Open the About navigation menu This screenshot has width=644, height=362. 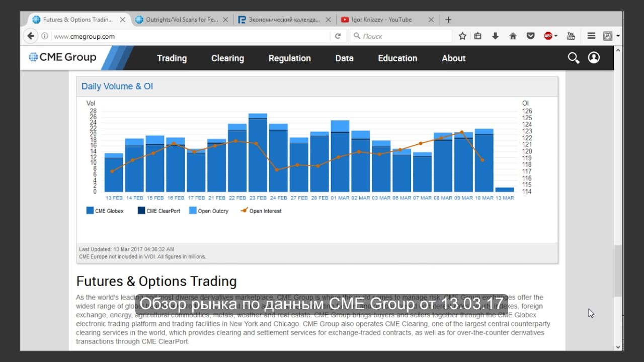coord(453,58)
